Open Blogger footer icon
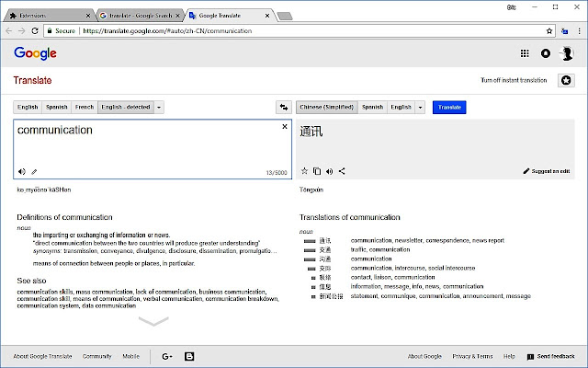 click(189, 356)
